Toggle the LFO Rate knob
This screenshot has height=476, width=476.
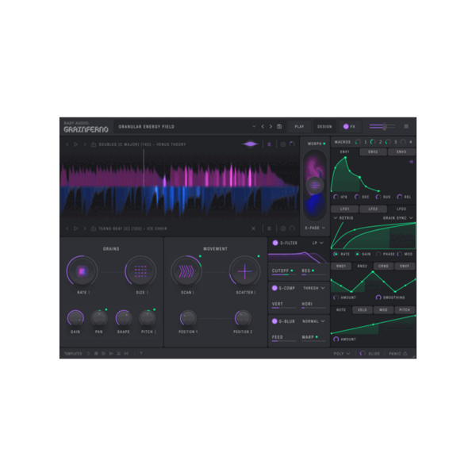click(336, 254)
